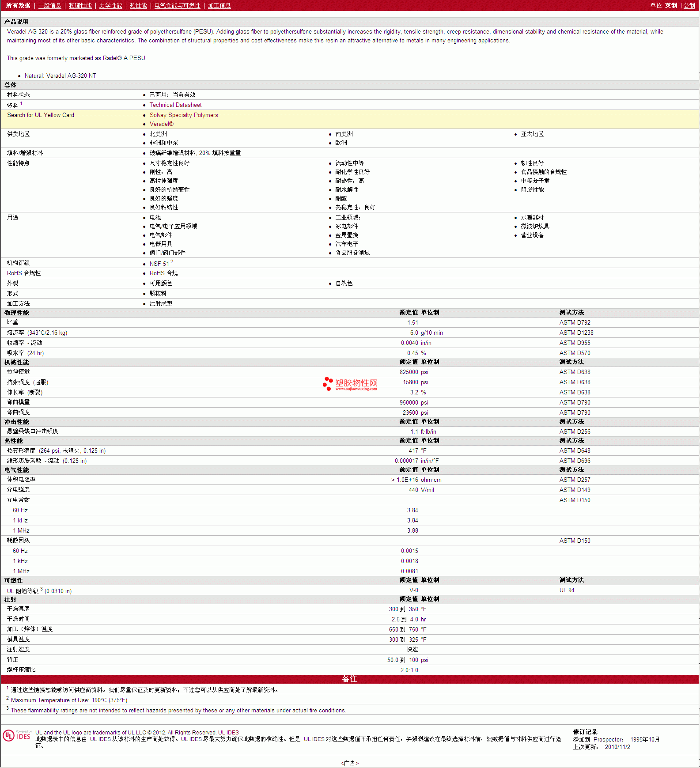Open the 加工信息 tab
The image size is (700, 768).
[219, 5]
